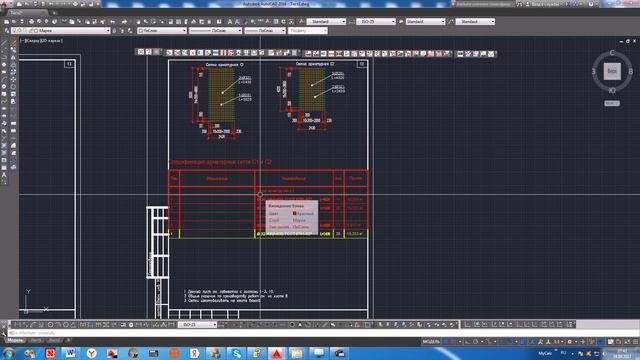Click the New drawing icon

click(x=7, y=22)
